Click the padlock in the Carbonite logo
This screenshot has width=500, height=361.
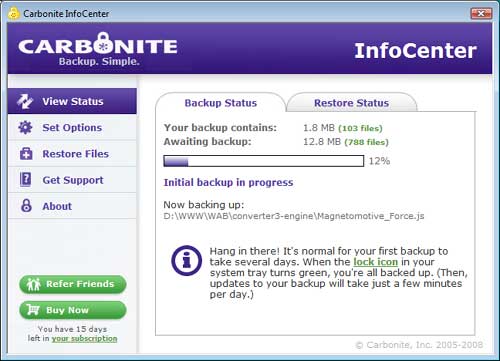pyautogui.click(x=103, y=43)
